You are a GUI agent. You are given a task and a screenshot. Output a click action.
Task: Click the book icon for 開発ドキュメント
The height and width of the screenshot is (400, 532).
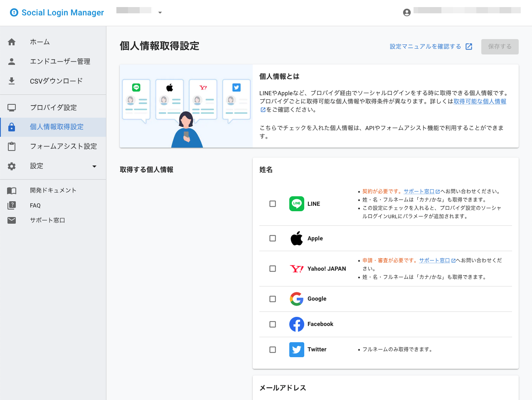(x=12, y=190)
